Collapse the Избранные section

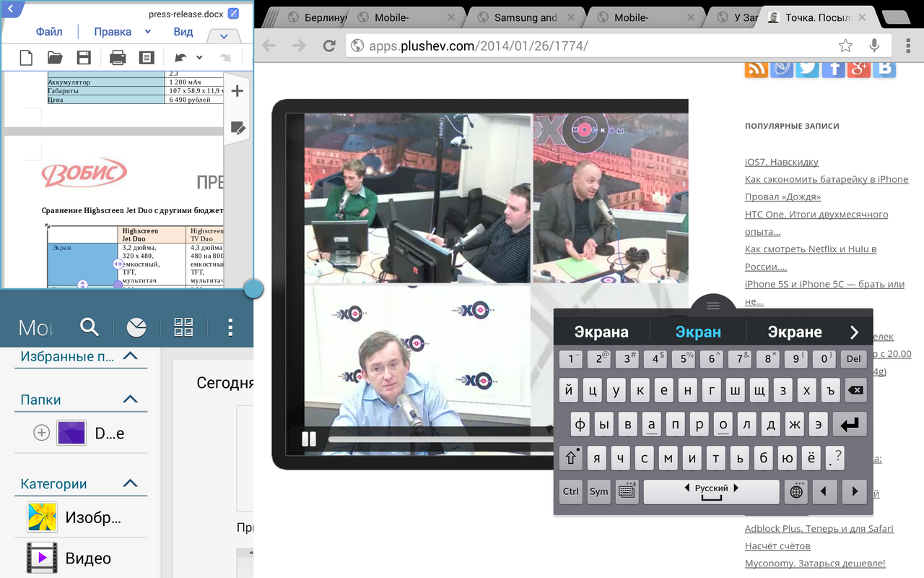[130, 356]
